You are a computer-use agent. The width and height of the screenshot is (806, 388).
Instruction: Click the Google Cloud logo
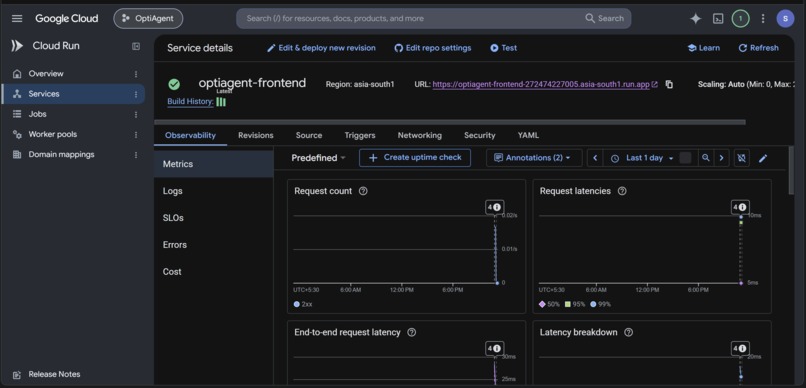click(x=66, y=19)
